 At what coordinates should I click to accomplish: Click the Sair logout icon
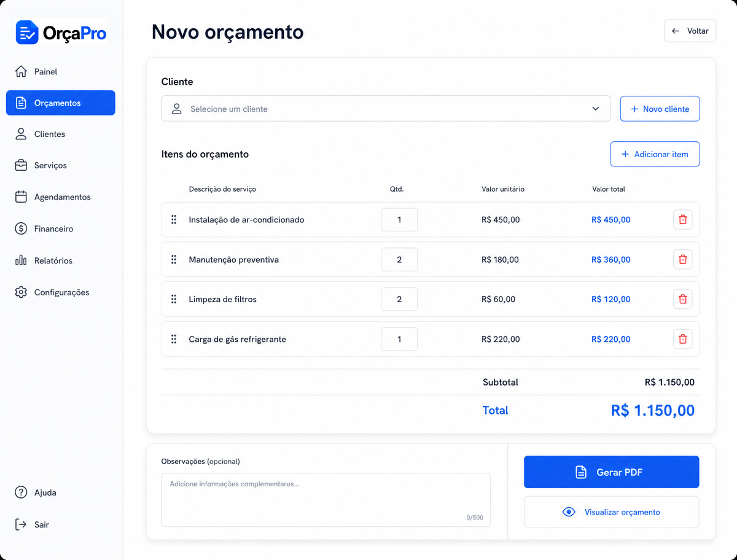coord(21,524)
